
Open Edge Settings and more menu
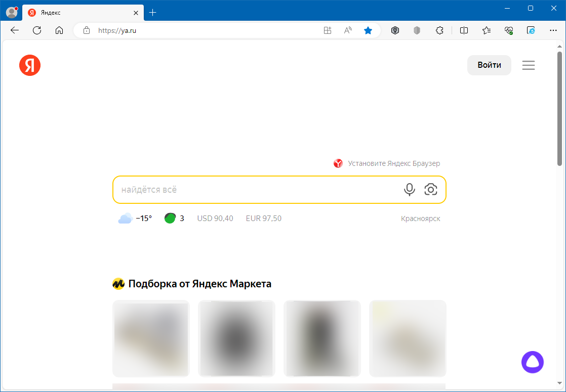pos(553,31)
